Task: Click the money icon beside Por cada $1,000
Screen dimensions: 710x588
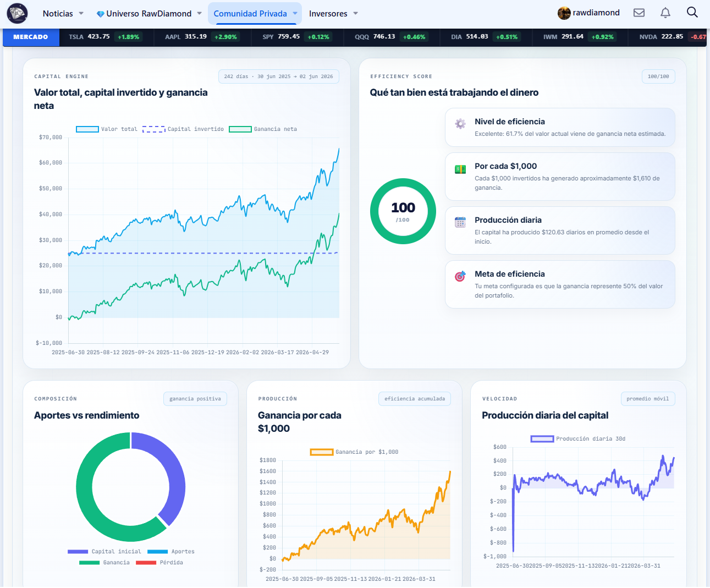Action: click(x=460, y=169)
